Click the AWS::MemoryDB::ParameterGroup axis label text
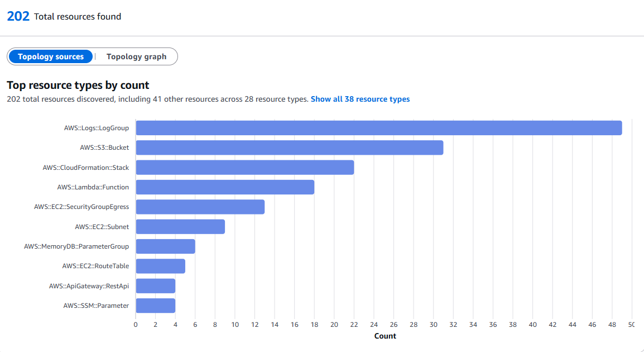Screen dimensions: 644x352 tap(76, 246)
